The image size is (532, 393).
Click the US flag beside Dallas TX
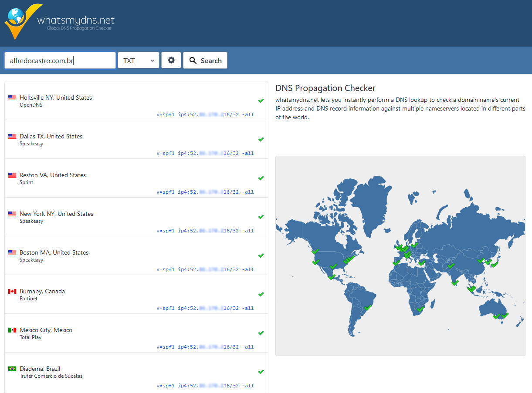(x=12, y=137)
